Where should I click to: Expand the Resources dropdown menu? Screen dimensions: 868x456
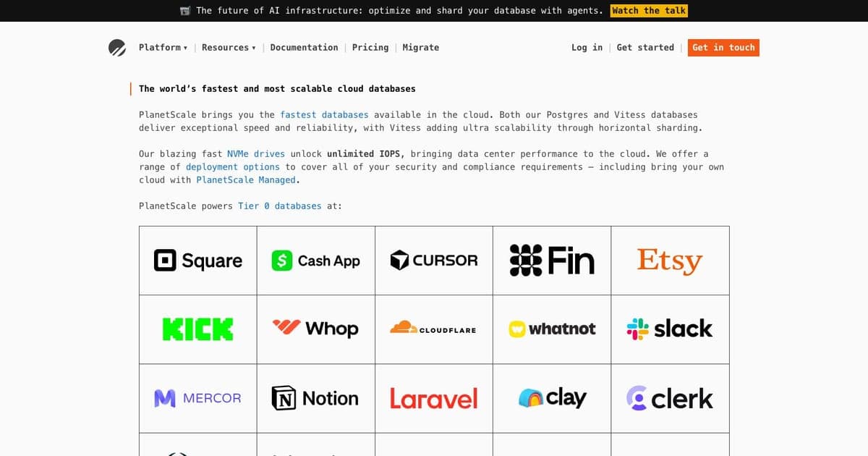click(x=229, y=48)
